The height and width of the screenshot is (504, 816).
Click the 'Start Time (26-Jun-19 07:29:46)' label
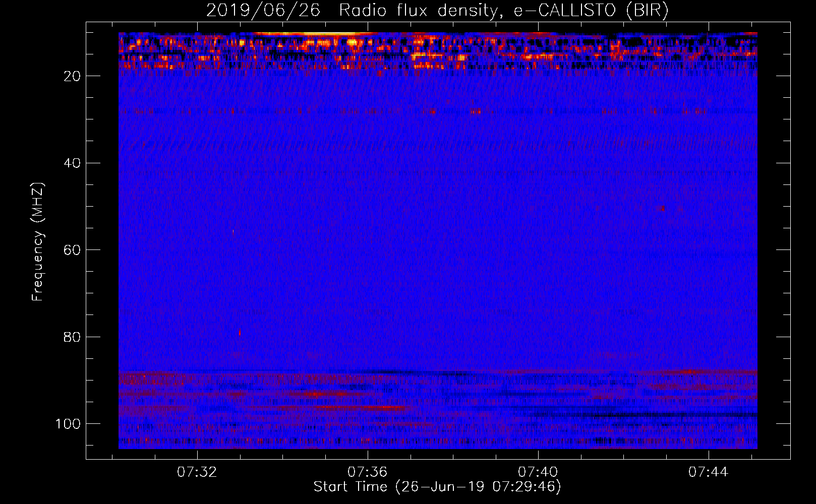pos(437,487)
